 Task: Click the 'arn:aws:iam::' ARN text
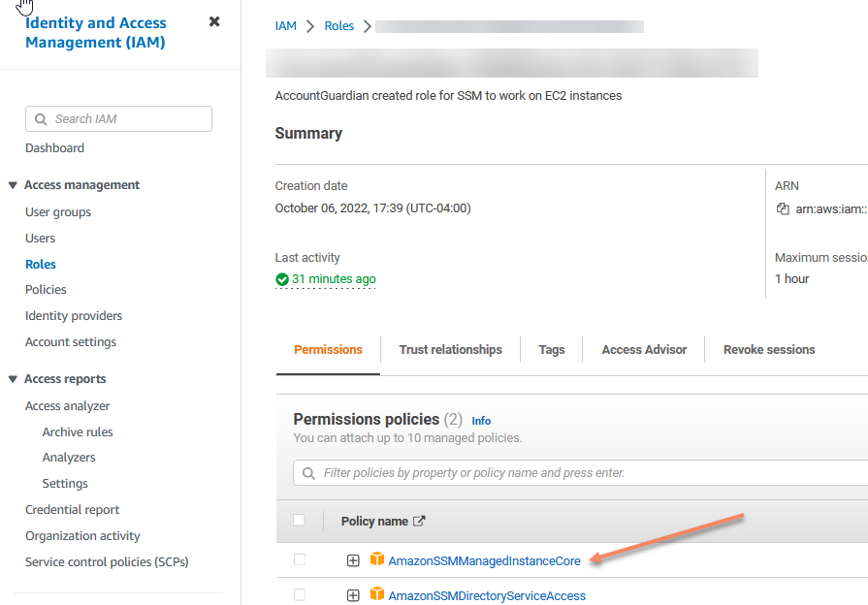[831, 209]
